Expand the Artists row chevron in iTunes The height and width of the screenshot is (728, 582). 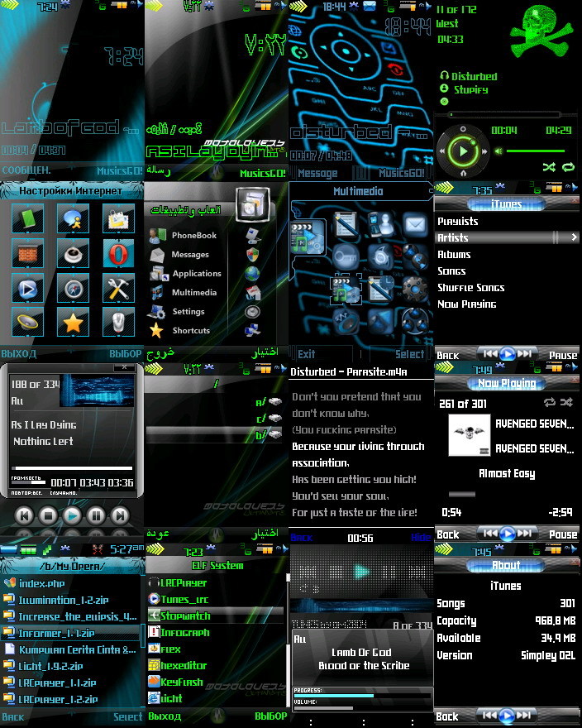pos(574,237)
